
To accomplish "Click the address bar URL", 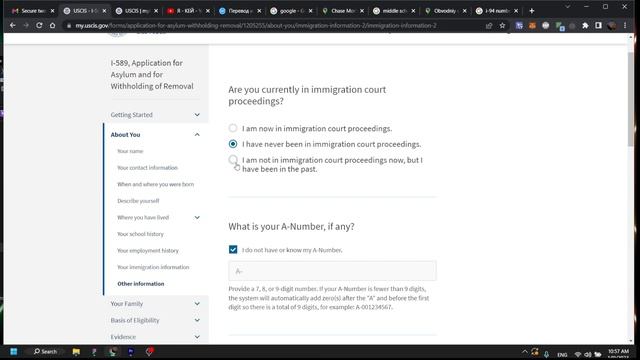I will (256, 25).
